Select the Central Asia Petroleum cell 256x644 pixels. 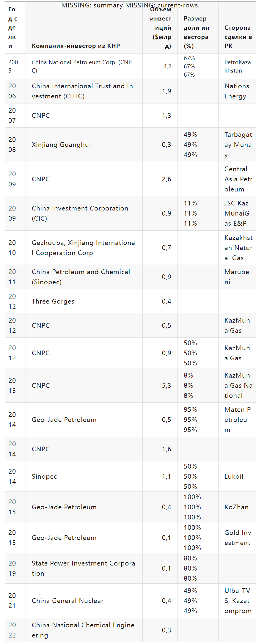238,179
